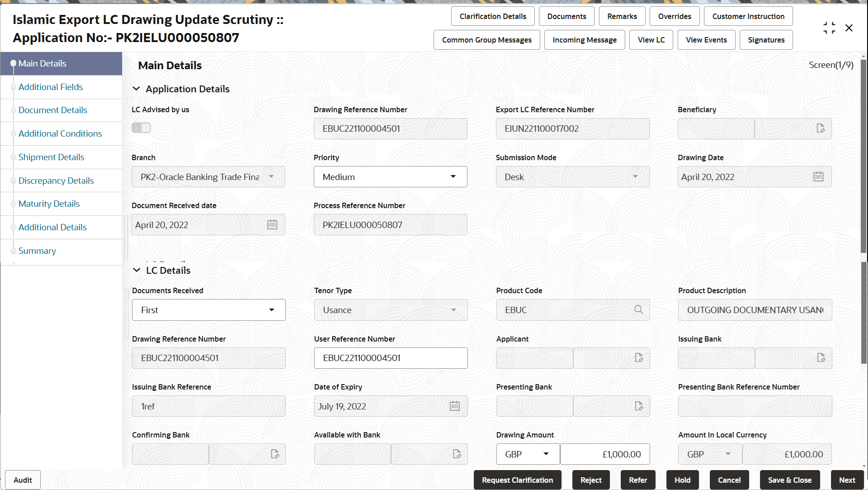Open the Date of Expiry calendar icon
The width and height of the screenshot is (868, 490).
click(455, 406)
